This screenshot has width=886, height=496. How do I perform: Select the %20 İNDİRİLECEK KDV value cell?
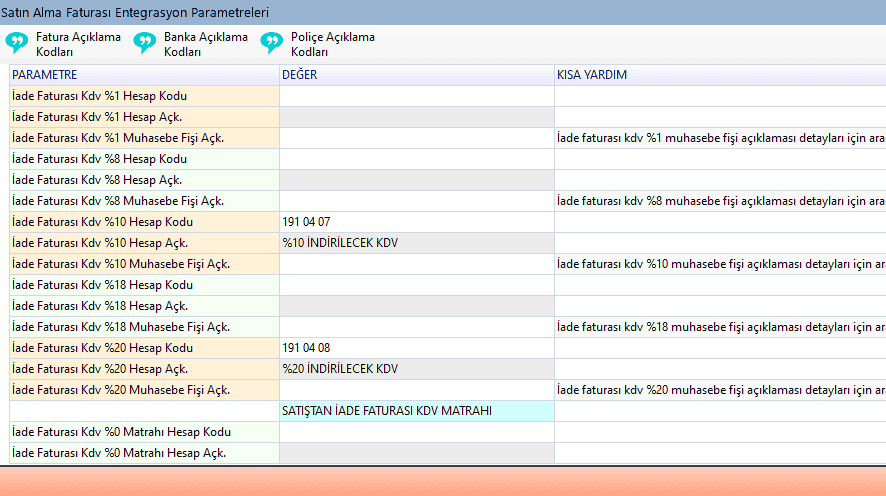(416, 369)
